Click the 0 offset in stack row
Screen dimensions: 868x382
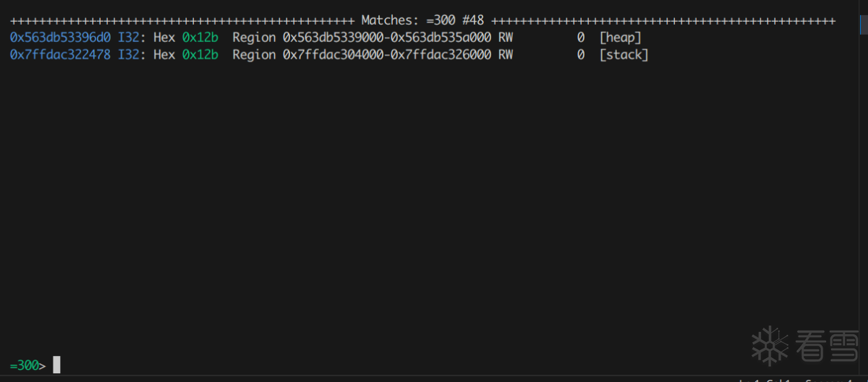coord(581,55)
